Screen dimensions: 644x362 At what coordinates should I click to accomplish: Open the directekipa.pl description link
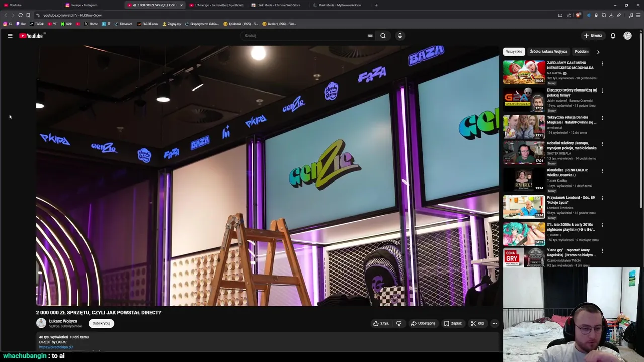point(56,347)
